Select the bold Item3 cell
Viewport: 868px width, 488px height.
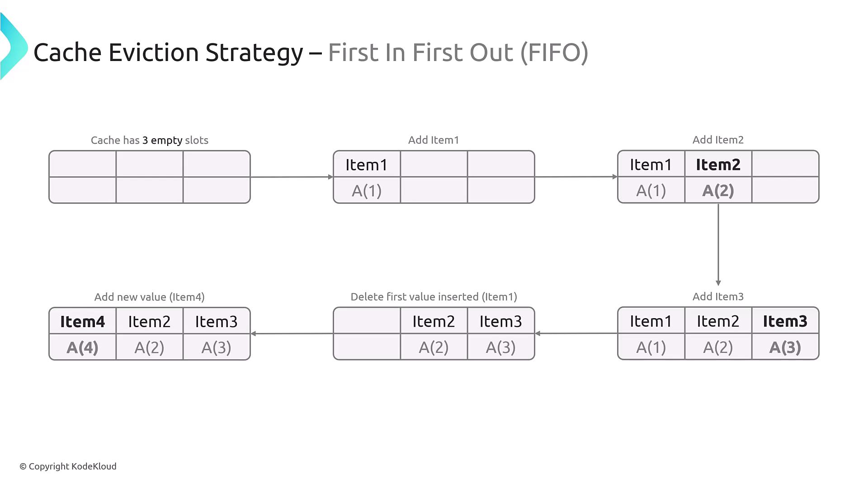785,321
